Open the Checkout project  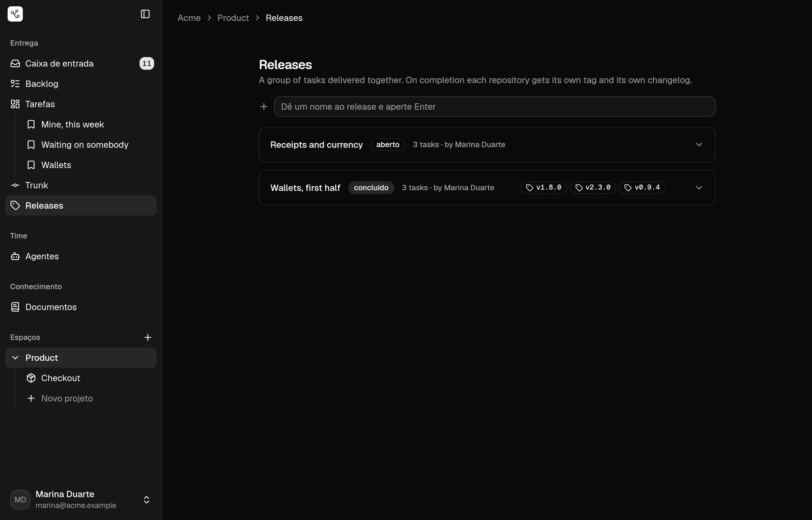(x=88, y=378)
